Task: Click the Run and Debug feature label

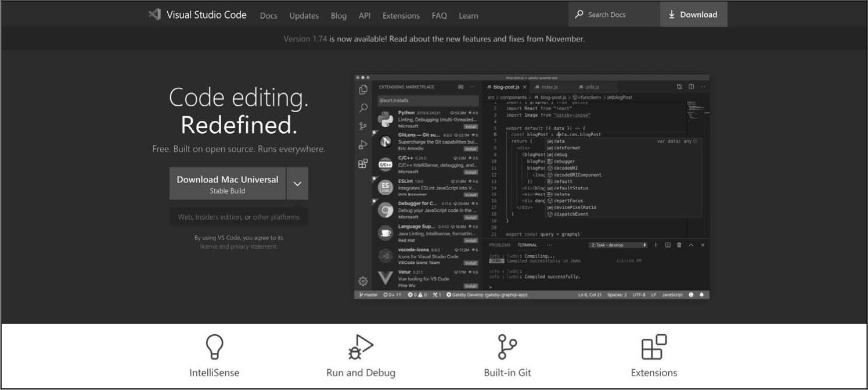Action: point(361,373)
